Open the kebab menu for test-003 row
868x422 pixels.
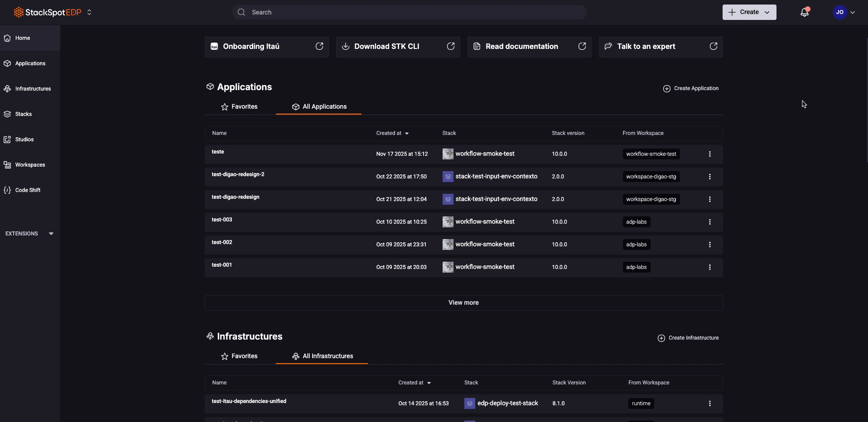[709, 222]
